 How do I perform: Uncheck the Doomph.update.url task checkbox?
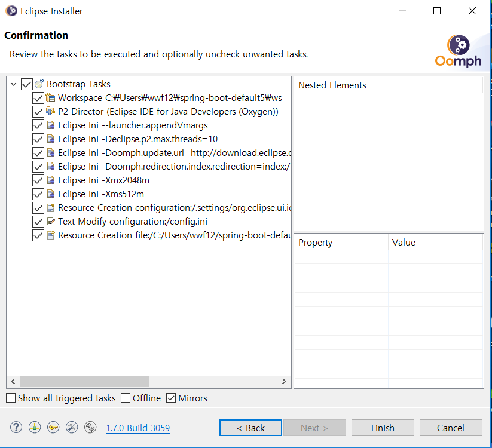tap(38, 153)
